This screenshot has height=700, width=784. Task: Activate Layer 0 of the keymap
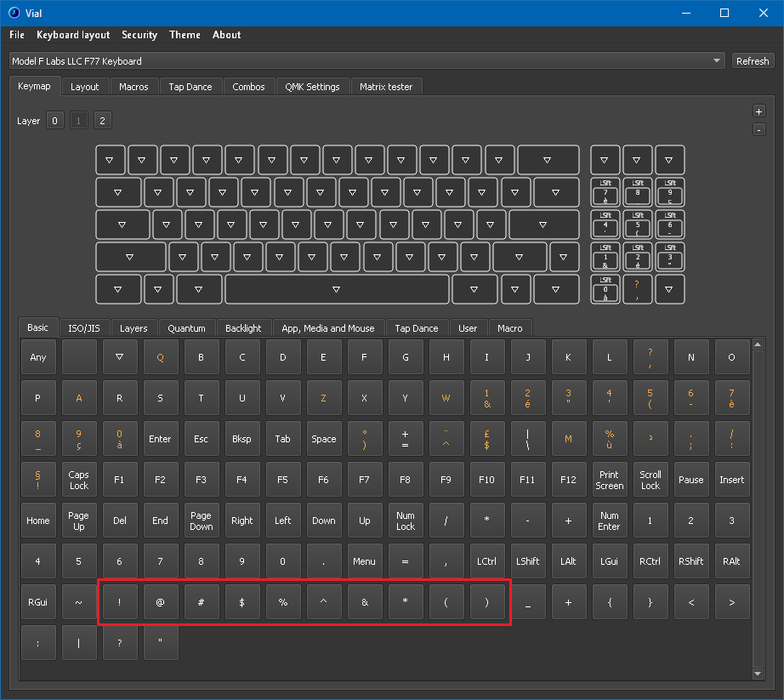pos(54,120)
